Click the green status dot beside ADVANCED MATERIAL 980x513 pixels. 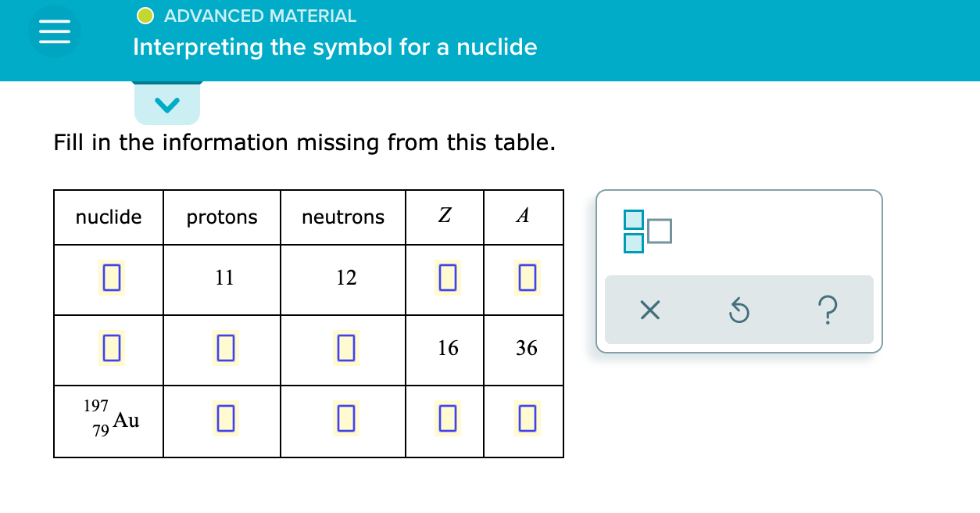click(145, 15)
